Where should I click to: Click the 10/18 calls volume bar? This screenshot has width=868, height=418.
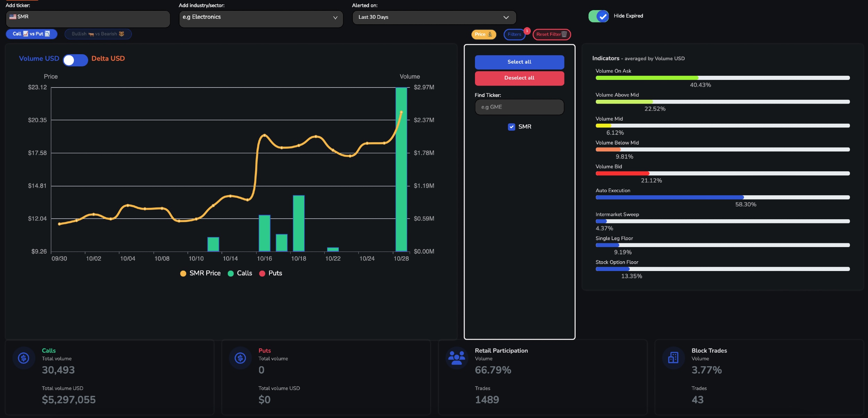[x=299, y=223]
